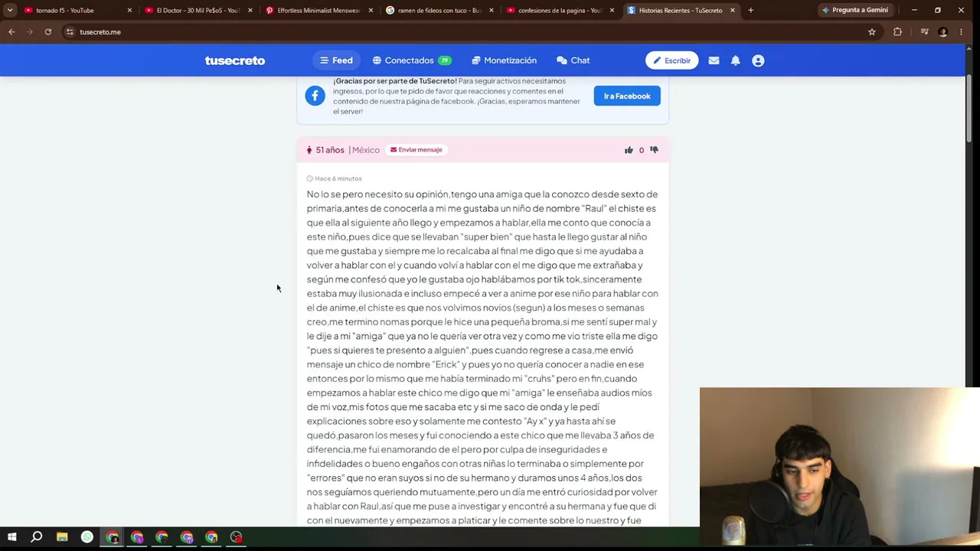Open the browser extensions puzzle icon

click(x=897, y=32)
